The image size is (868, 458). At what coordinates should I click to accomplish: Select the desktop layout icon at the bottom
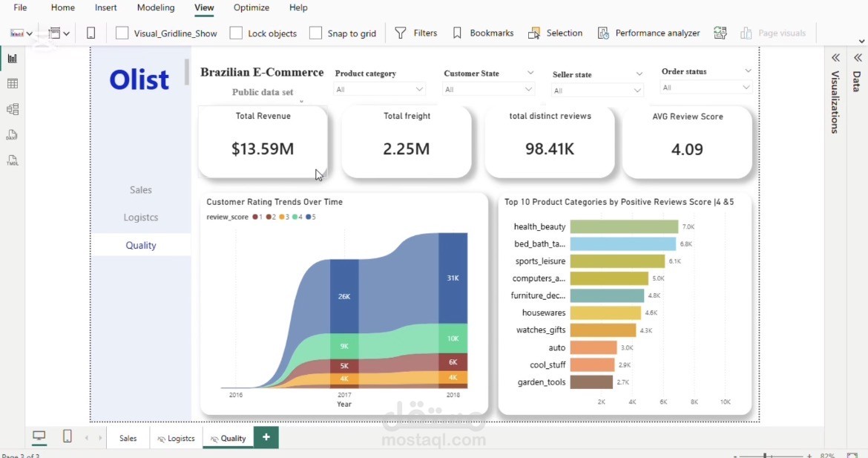39,436
